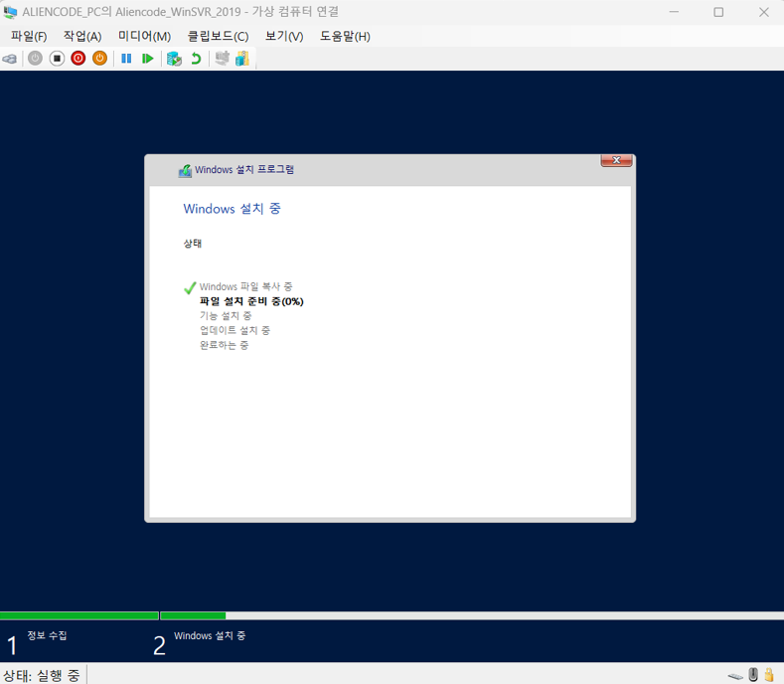The image size is (784, 684).
Task: Click the share/resources toolbar icon
Action: (242, 59)
